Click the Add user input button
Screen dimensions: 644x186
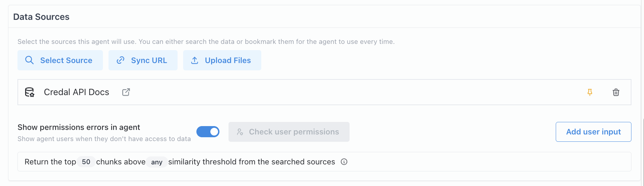pos(593,132)
